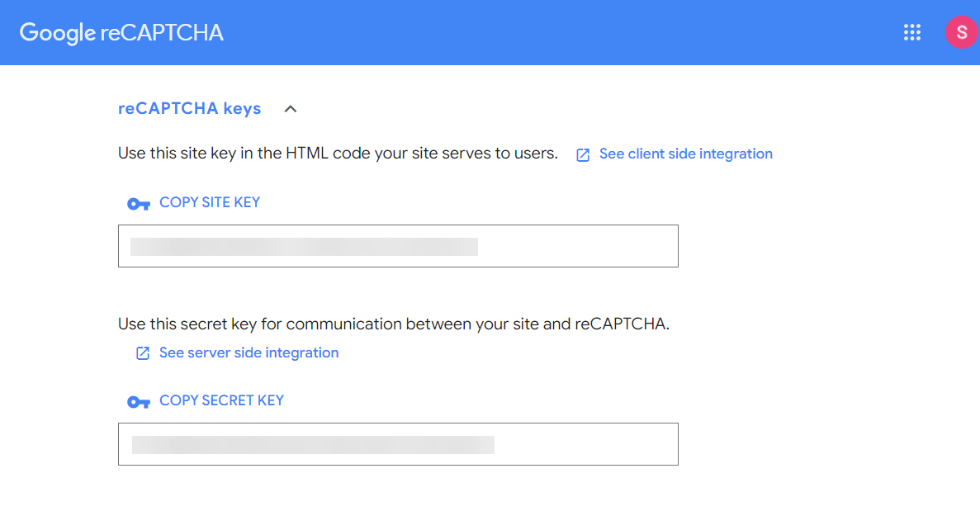Open the account avatar labeled S
This screenshot has width=980, height=511.
pos(962,32)
